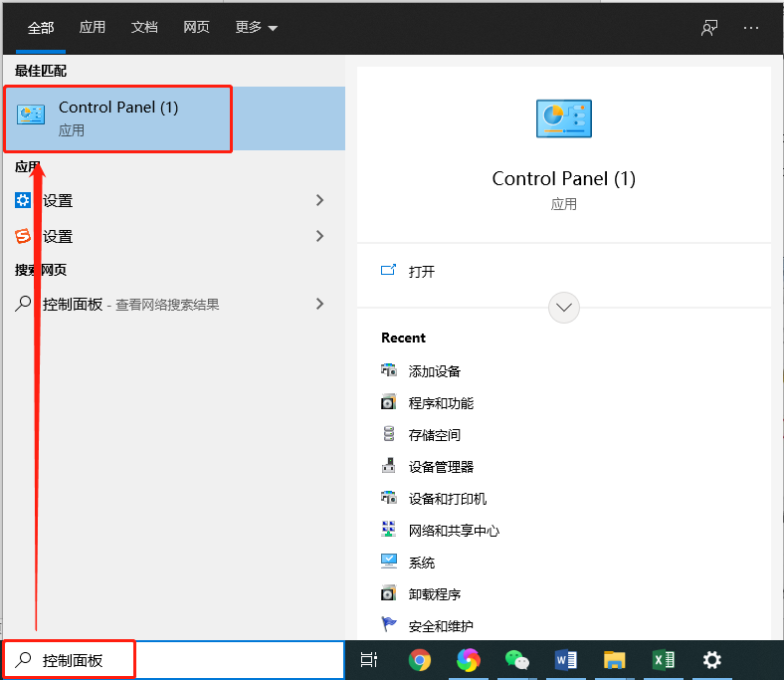Open WeChat from the taskbar

516,660
